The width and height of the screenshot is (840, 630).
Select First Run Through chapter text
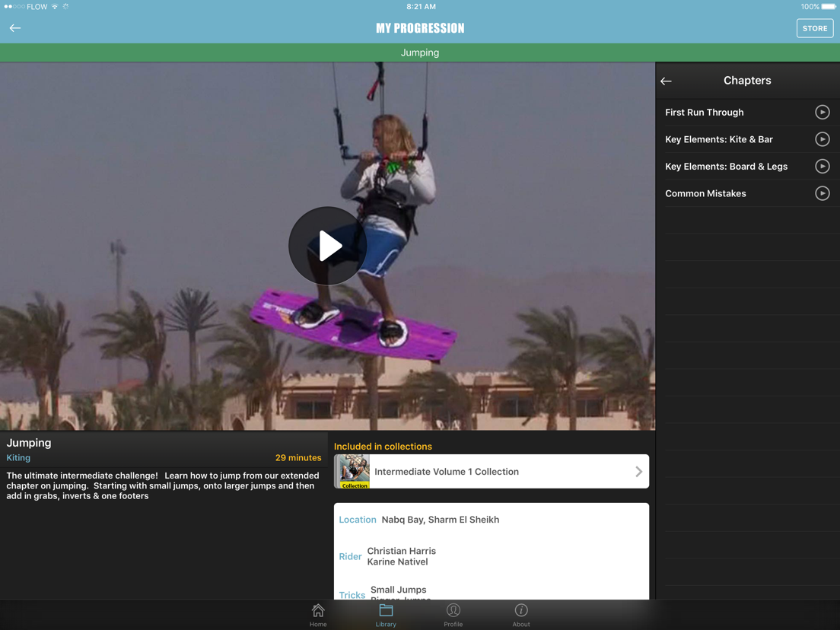pyautogui.click(x=704, y=113)
